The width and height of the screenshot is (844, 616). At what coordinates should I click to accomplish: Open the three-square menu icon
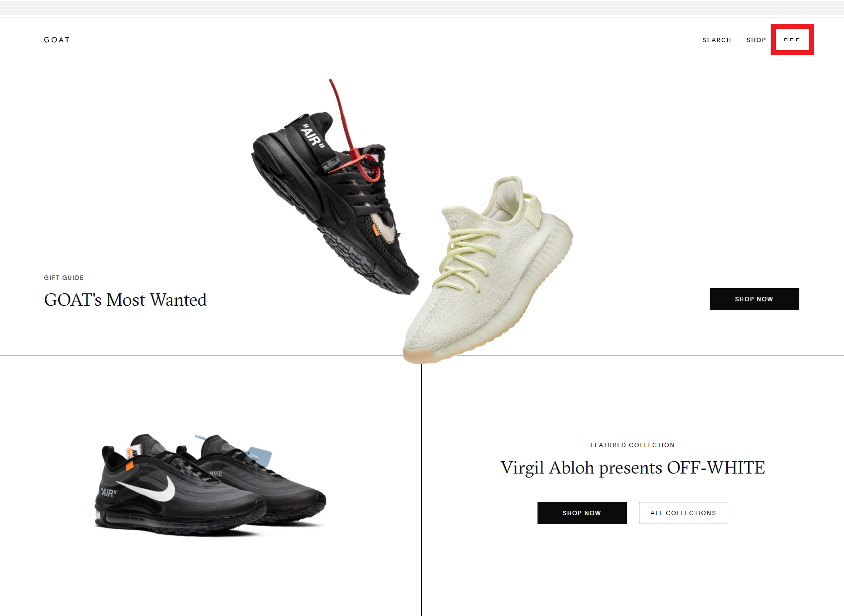(792, 40)
